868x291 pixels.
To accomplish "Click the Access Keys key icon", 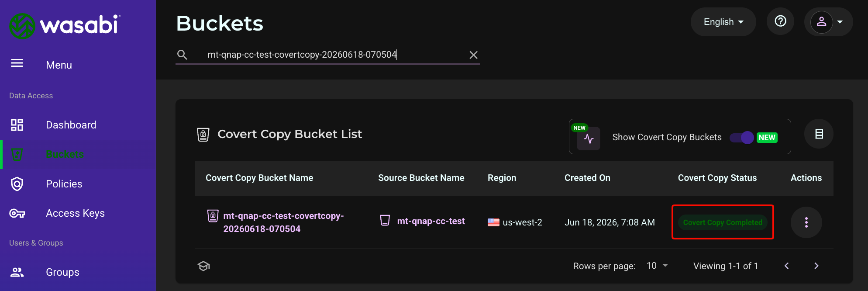I will [17, 213].
